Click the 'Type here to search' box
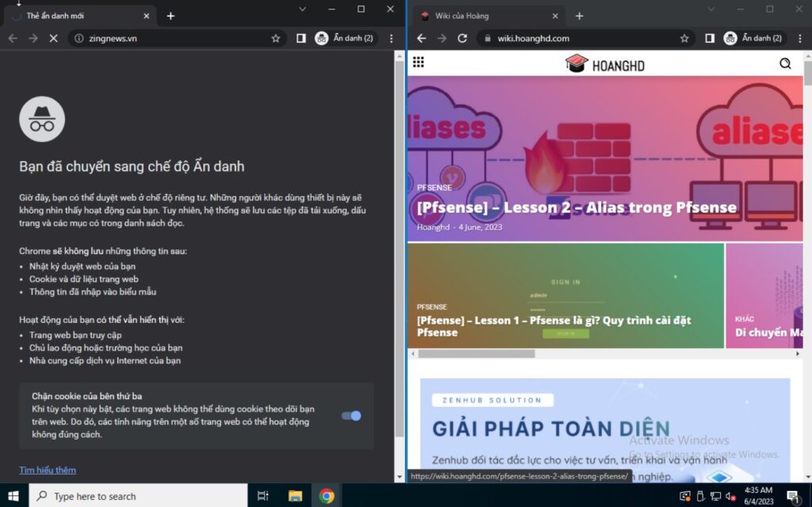 coord(138,496)
